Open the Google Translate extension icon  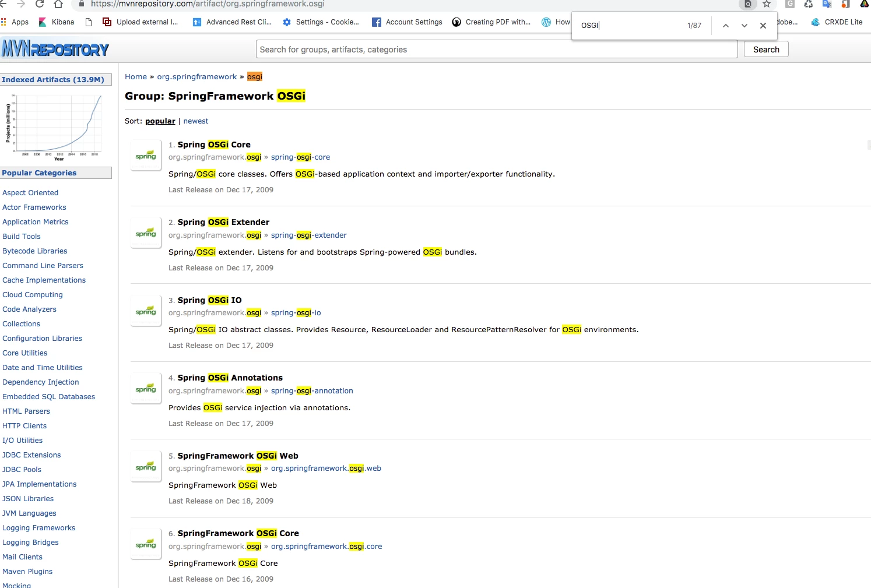(827, 3)
